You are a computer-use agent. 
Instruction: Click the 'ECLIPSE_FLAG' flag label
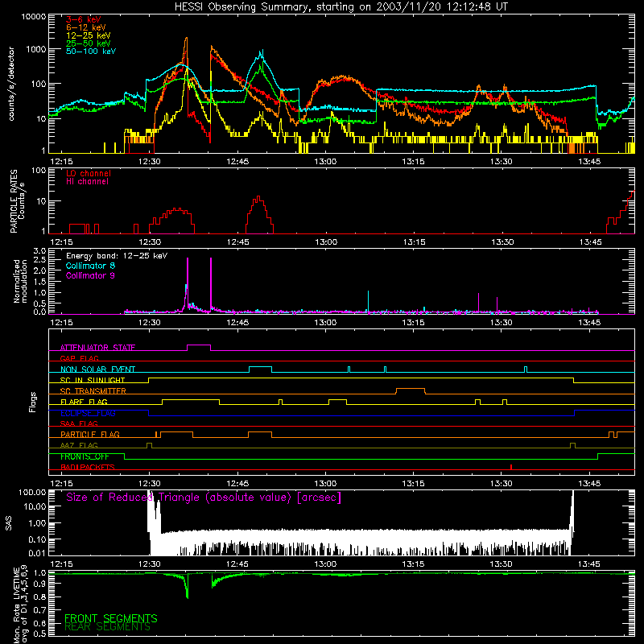[88, 413]
